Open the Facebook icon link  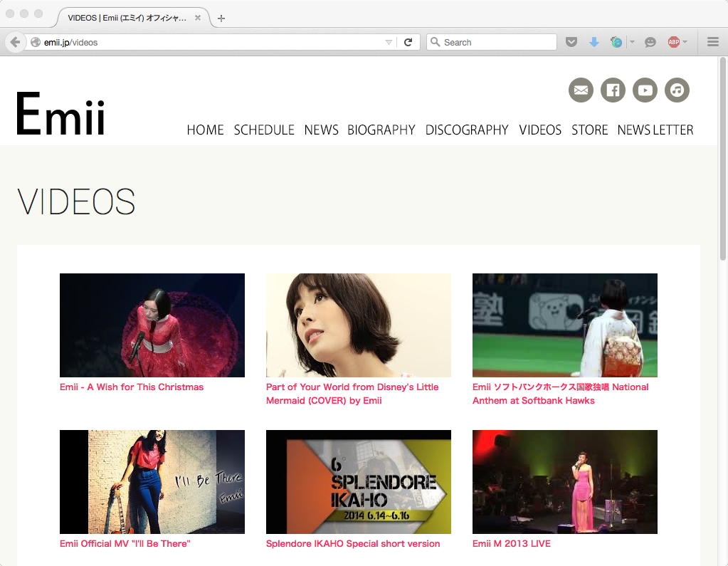pos(613,90)
